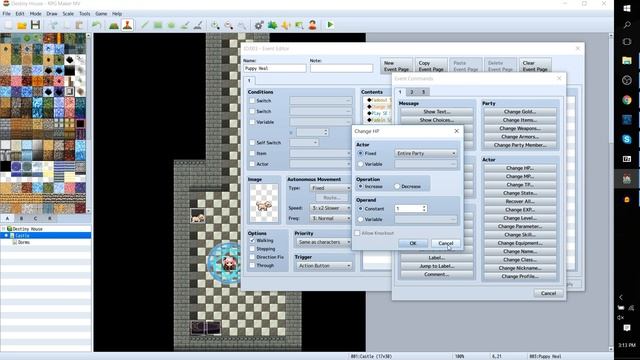Enable Through option checkbox
Screen dimensions: 640x360
[x=252, y=265]
